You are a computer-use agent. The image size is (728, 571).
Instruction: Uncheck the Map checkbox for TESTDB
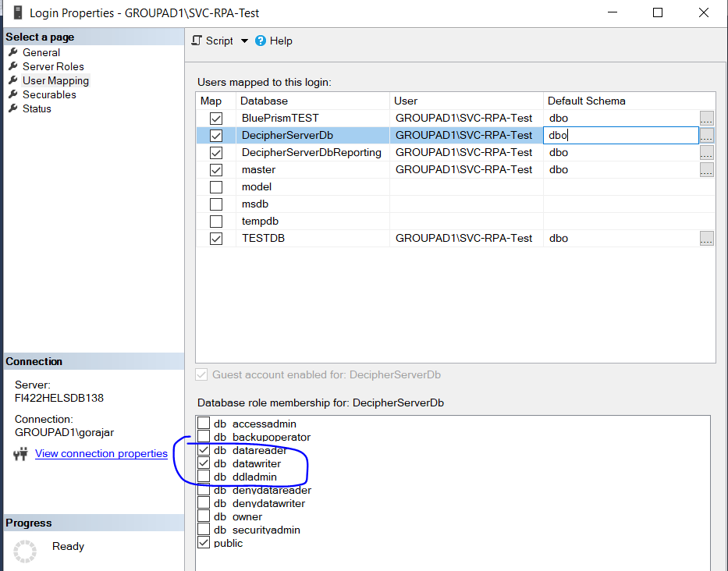[x=216, y=239]
